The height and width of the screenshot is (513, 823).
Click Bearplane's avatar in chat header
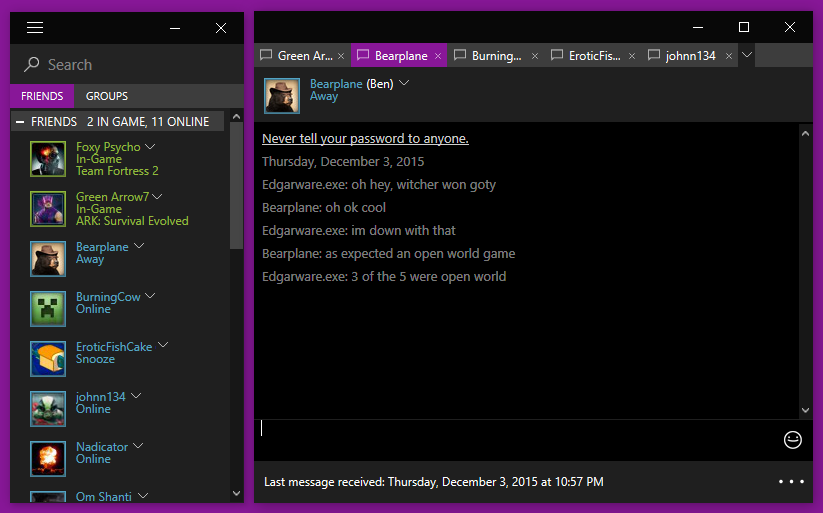click(282, 95)
